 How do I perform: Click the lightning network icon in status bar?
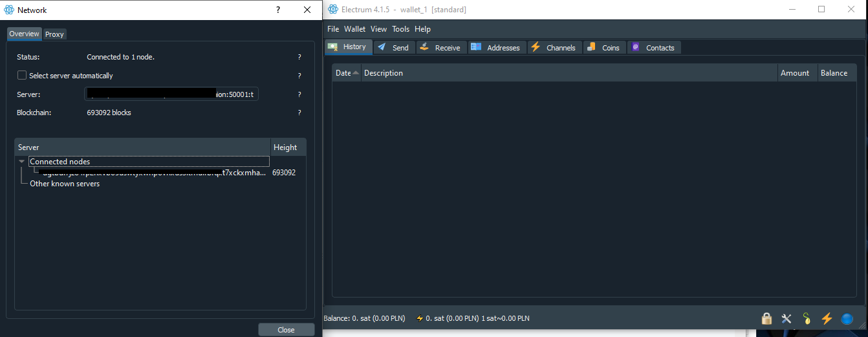[827, 318]
